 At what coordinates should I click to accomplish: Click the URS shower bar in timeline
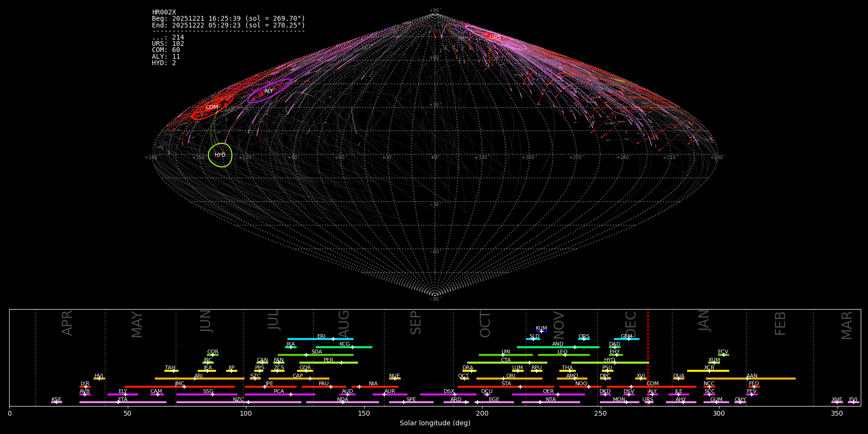649,402
